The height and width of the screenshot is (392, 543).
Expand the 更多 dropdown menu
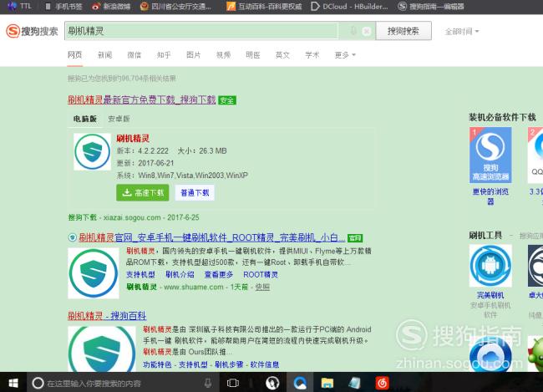[x=345, y=55]
